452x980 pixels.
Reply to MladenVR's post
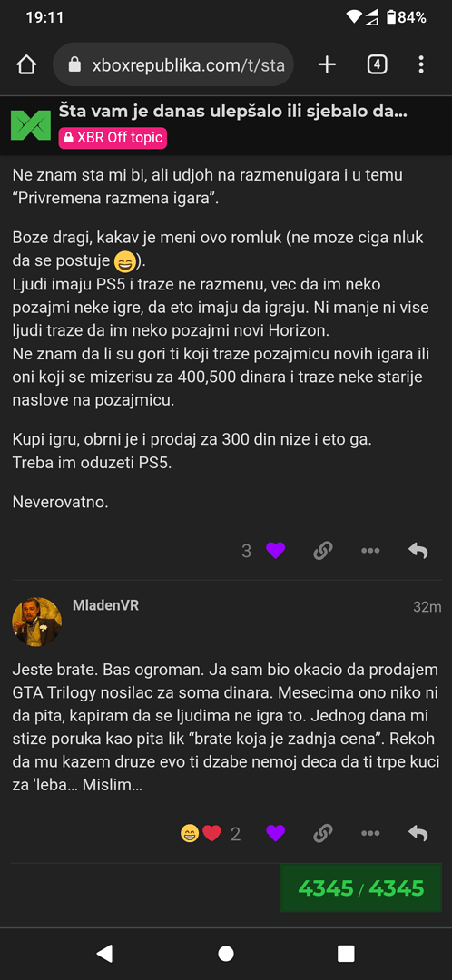pyautogui.click(x=418, y=833)
